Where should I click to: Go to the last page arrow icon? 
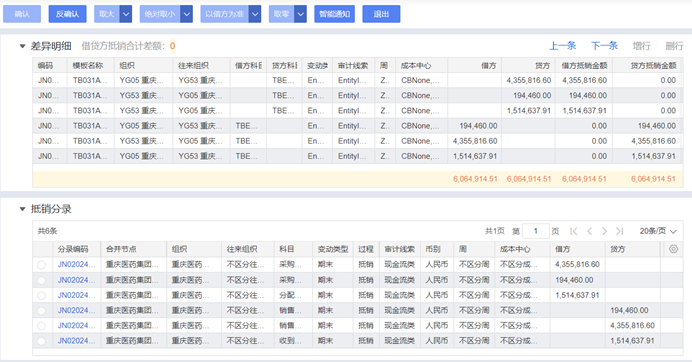(x=620, y=231)
